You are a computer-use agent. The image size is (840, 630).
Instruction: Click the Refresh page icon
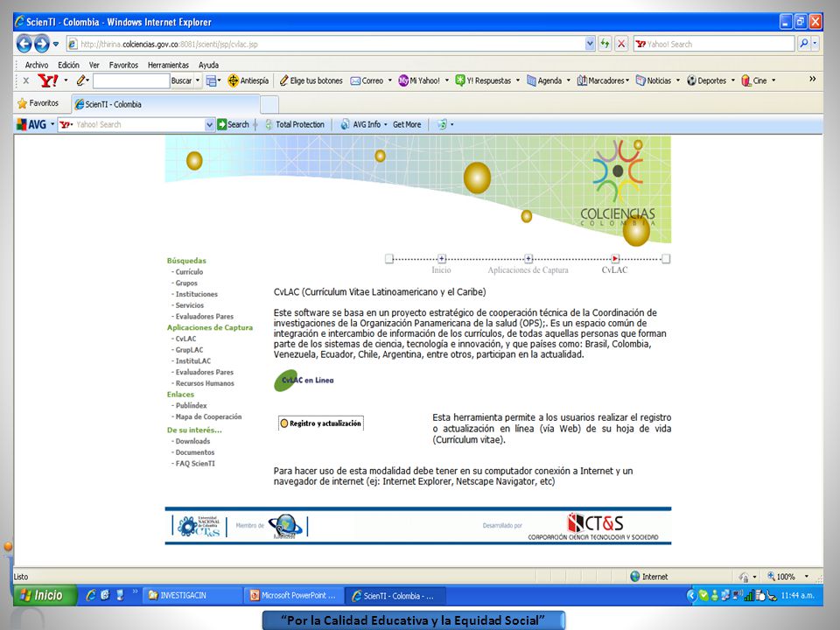click(x=605, y=44)
